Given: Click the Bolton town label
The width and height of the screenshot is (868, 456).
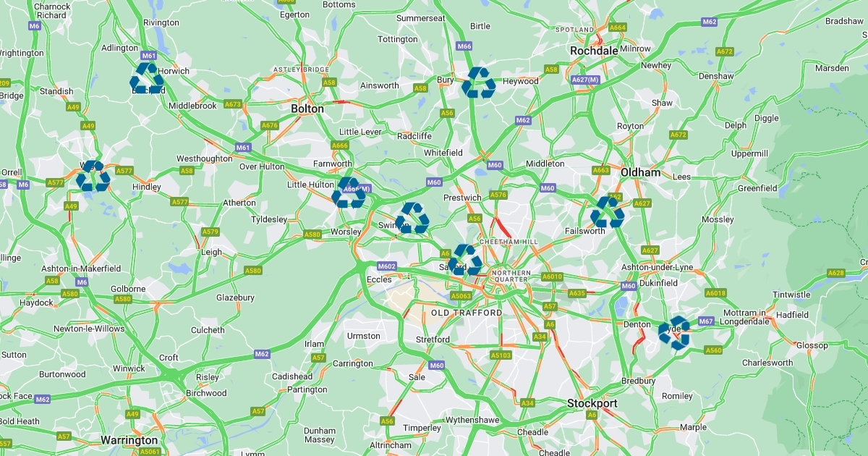Looking at the screenshot, I should [x=307, y=109].
